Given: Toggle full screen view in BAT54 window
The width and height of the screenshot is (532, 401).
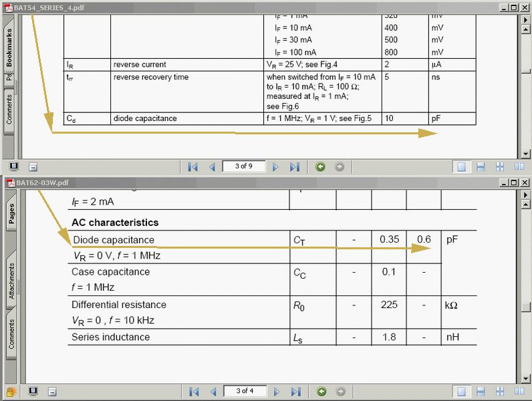Looking at the screenshot, I should pyautogui.click(x=14, y=166).
